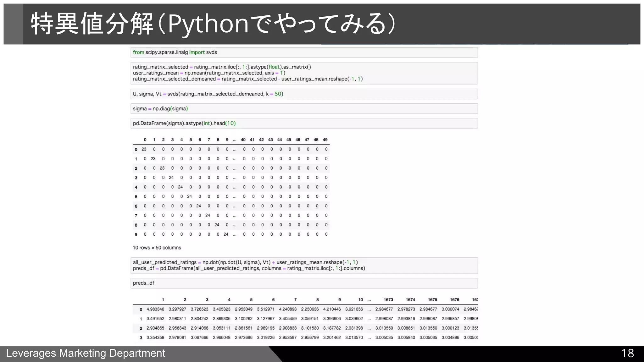Click the value 2.934865 in preds_df
Viewport: 644px width, 362px height.
[155, 328]
